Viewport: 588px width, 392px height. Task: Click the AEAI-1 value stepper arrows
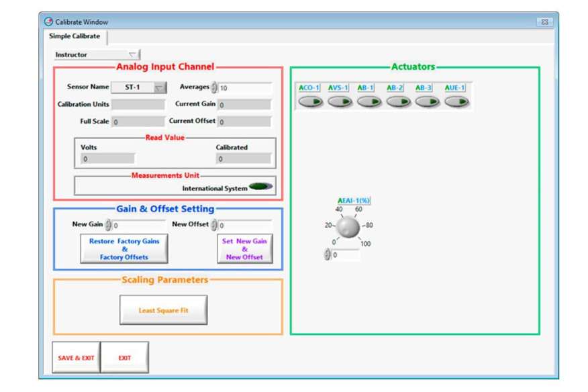[x=328, y=255]
